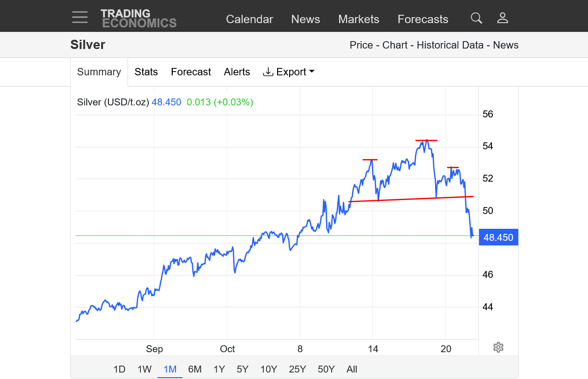
Task: Click the search magnifier icon
Action: [x=476, y=18]
